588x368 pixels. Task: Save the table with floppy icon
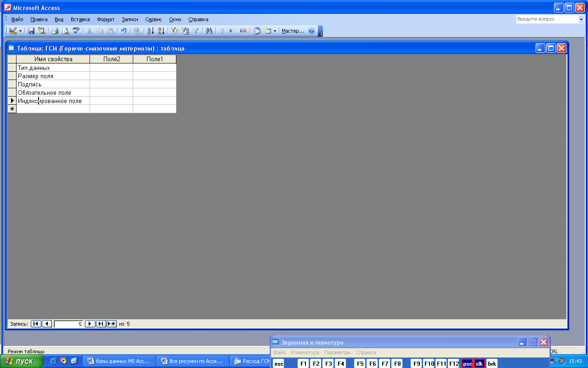click(31, 31)
